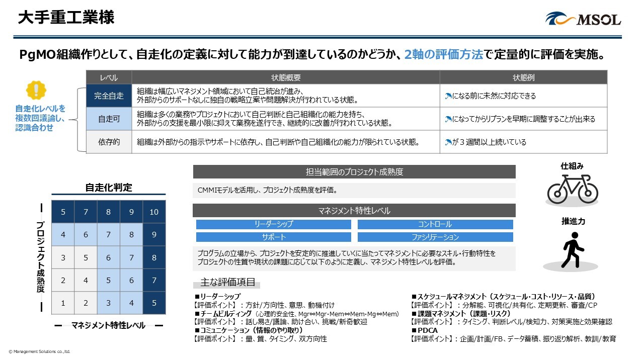Viewport: 644px width, 362px height.
Task: Click the MSOL logo in the header
Action: click(x=584, y=19)
